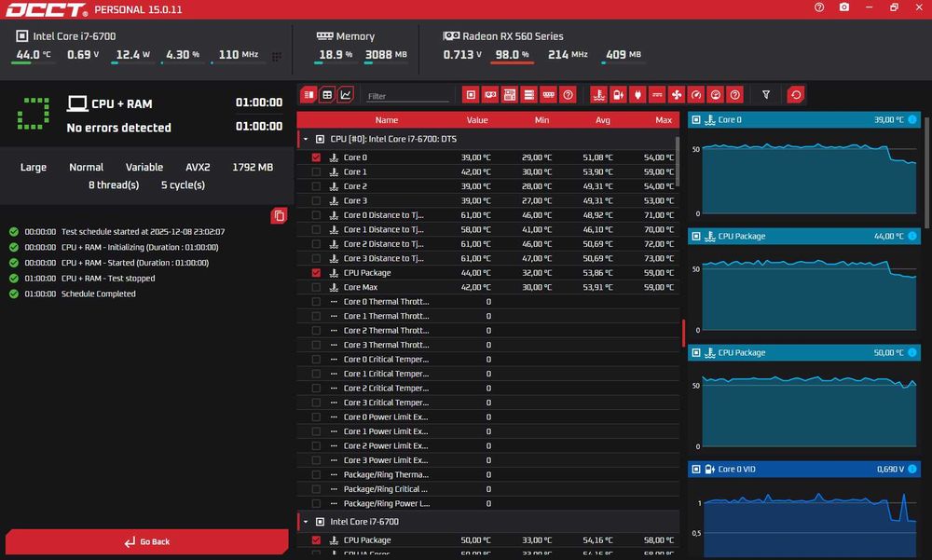The image size is (932, 560).
Task: Toggle the voltage sensor type filter
Action: [618, 94]
